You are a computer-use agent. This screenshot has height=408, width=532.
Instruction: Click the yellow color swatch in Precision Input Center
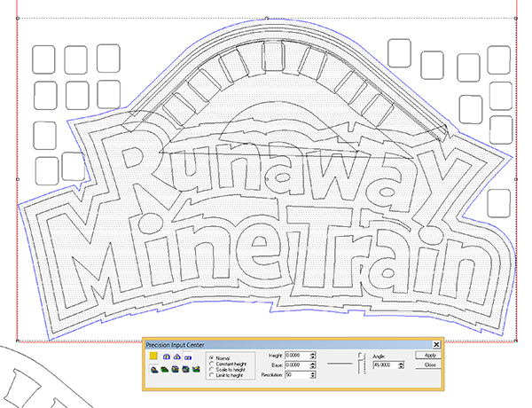[153, 356]
